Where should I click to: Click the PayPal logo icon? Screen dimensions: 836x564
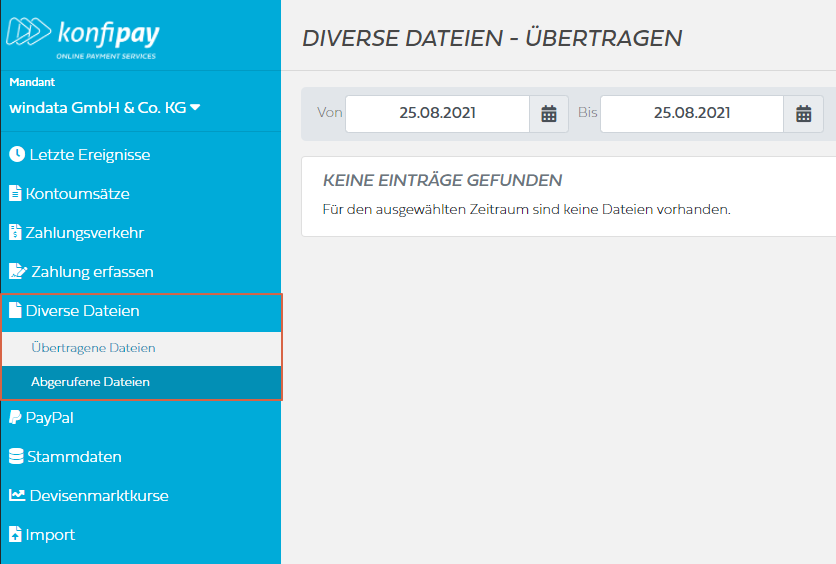[x=15, y=418]
